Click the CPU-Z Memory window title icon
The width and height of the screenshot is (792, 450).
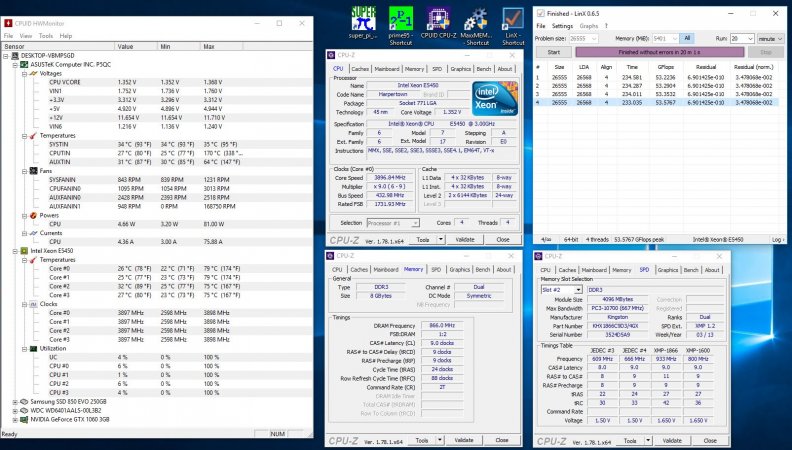tap(330, 256)
